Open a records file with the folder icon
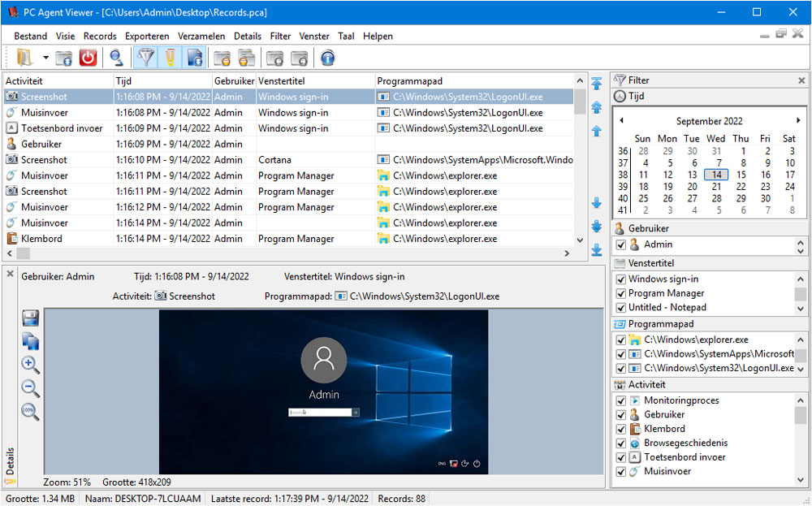 click(x=24, y=58)
